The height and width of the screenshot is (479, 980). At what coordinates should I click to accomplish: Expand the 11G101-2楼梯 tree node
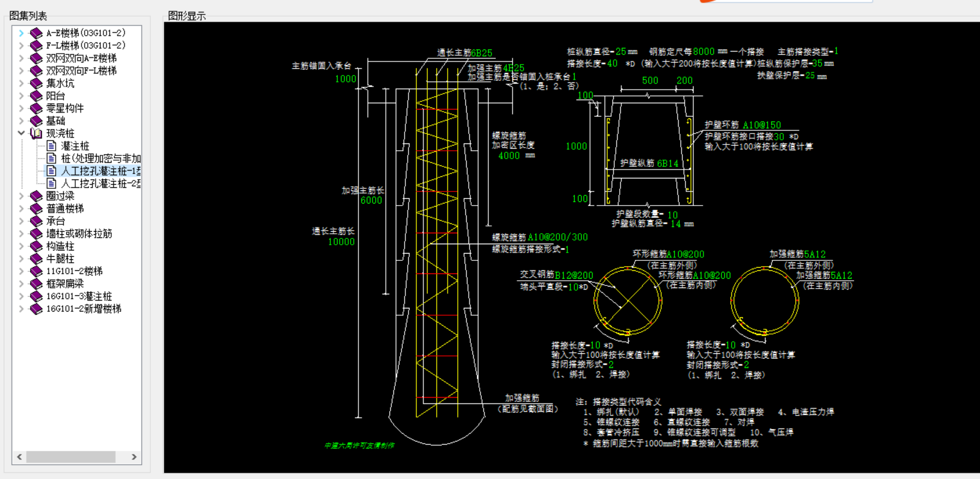pos(21,271)
